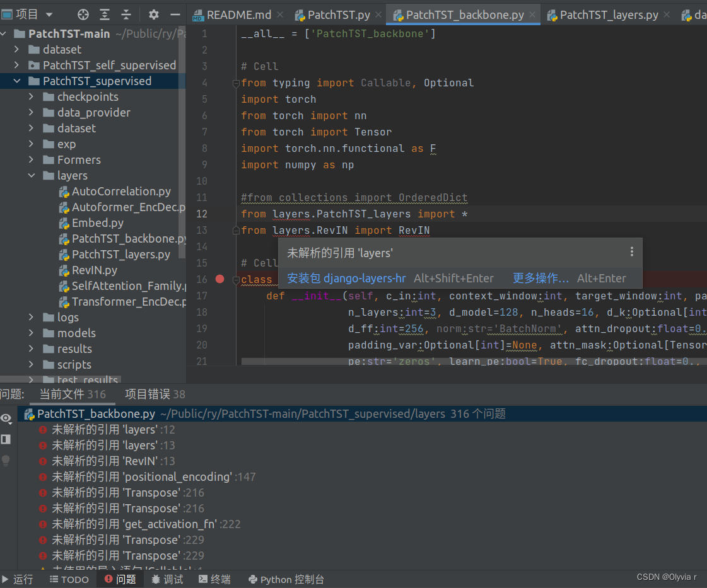Viewport: 707px width, 588px height.
Task: Open the project view dropdown arrow
Action: 49,15
